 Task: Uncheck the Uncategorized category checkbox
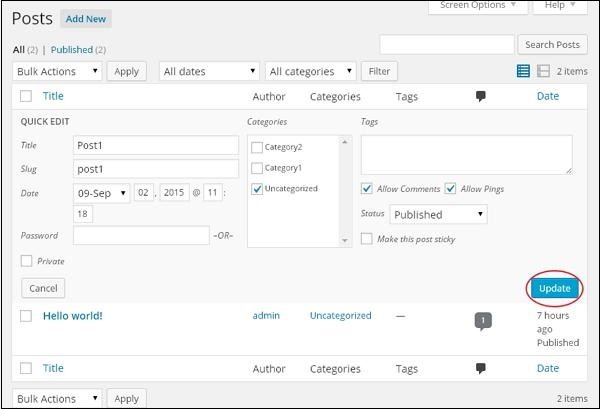257,189
